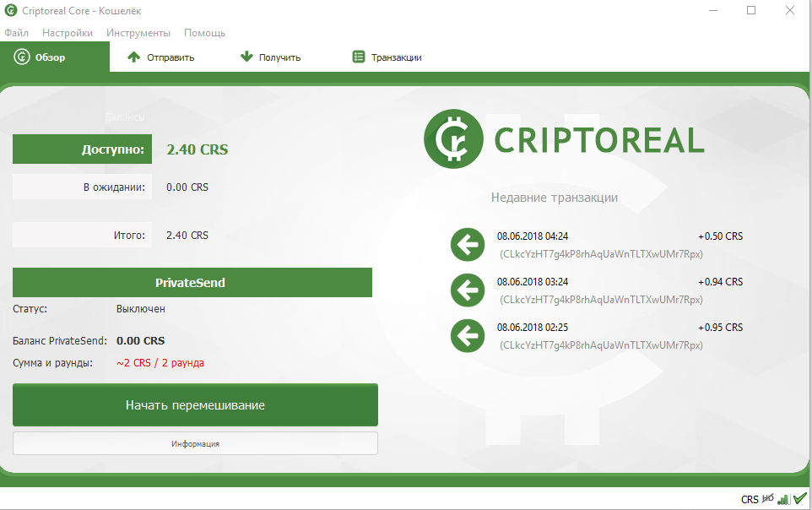812x510 pixels.
Task: Click the Недавние транзакции heading
Action: 554,198
